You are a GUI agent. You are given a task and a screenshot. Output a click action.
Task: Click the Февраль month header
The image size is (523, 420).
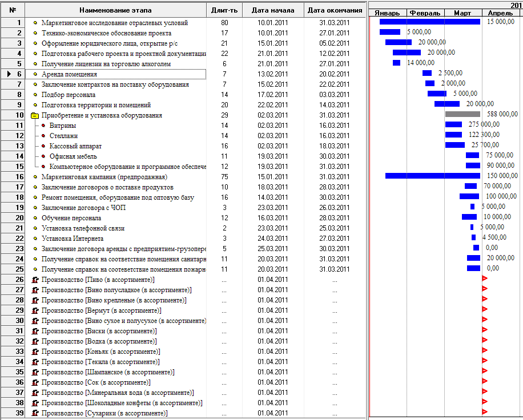coord(425,13)
